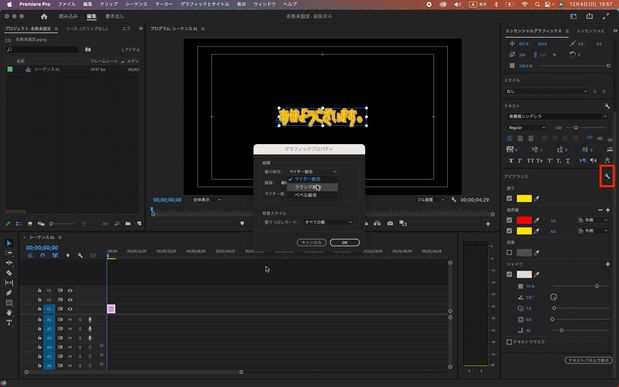
Task: Switch to the 書き出し tab
Action: click(x=114, y=16)
